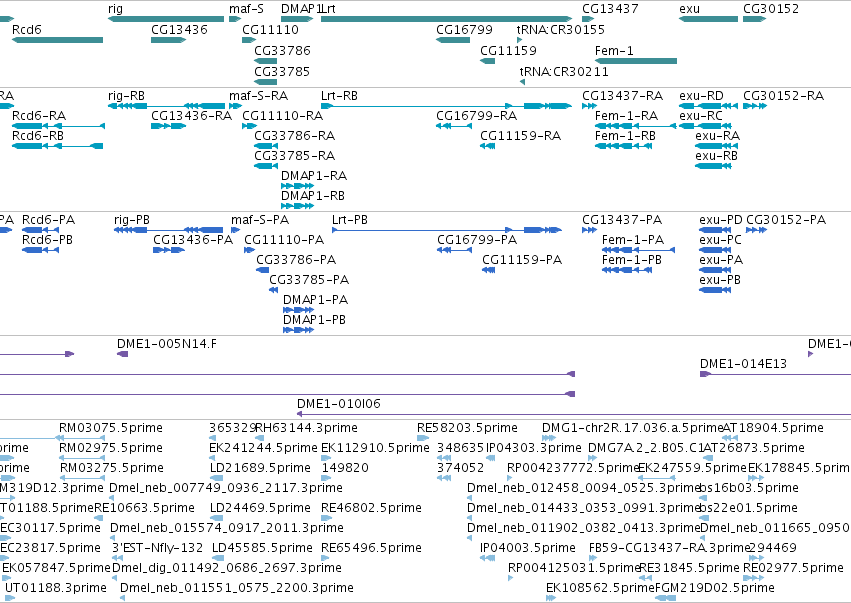Click the Rcd6 gene label
Screen dimensions: 851x603
click(x=27, y=29)
